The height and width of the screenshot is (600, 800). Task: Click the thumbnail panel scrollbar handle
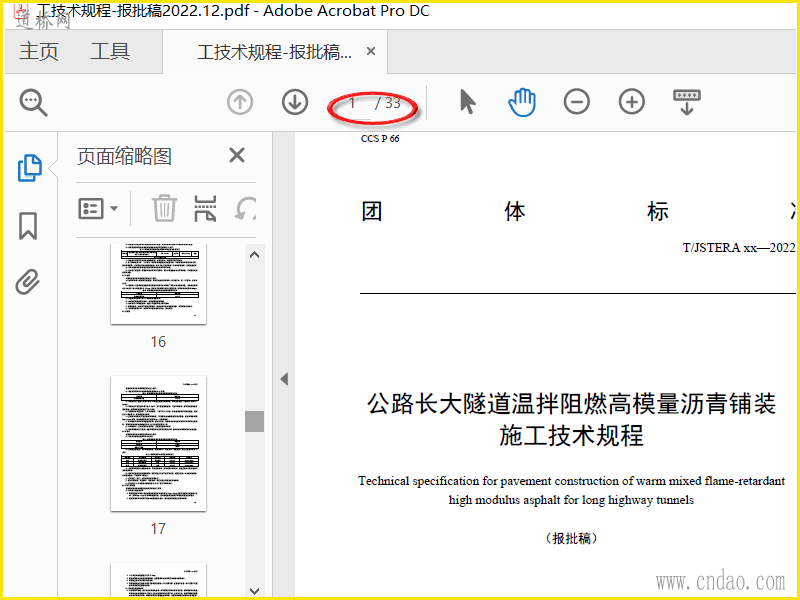pos(255,421)
